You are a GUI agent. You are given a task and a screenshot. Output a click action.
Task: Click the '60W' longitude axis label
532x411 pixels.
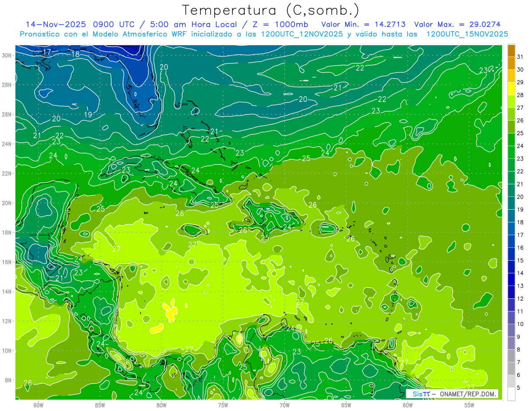pyautogui.click(x=408, y=405)
